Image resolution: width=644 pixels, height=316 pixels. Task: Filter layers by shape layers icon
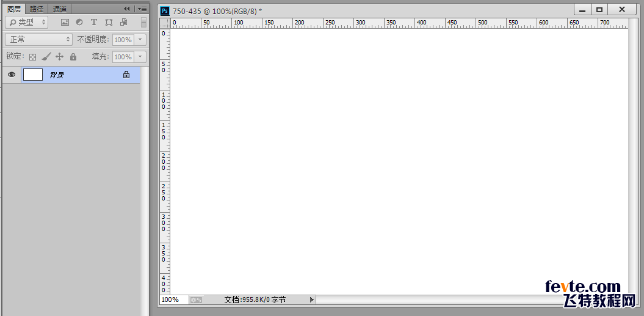pyautogui.click(x=109, y=22)
